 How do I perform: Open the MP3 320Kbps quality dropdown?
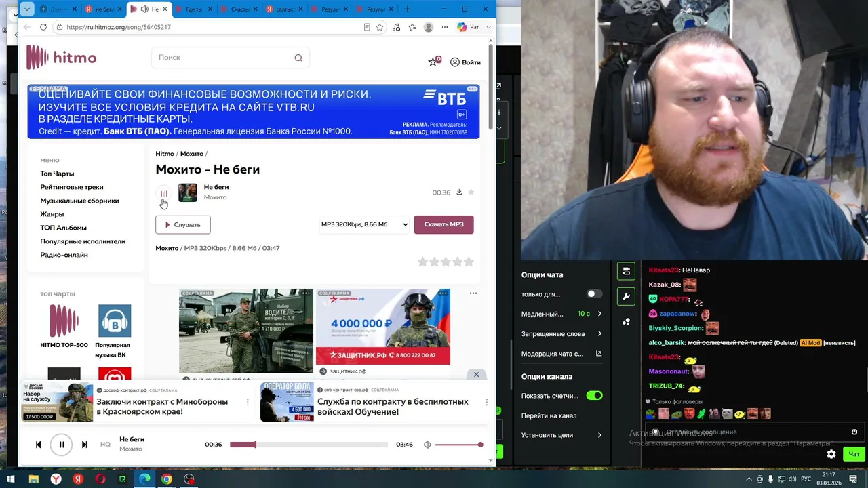[364, 224]
